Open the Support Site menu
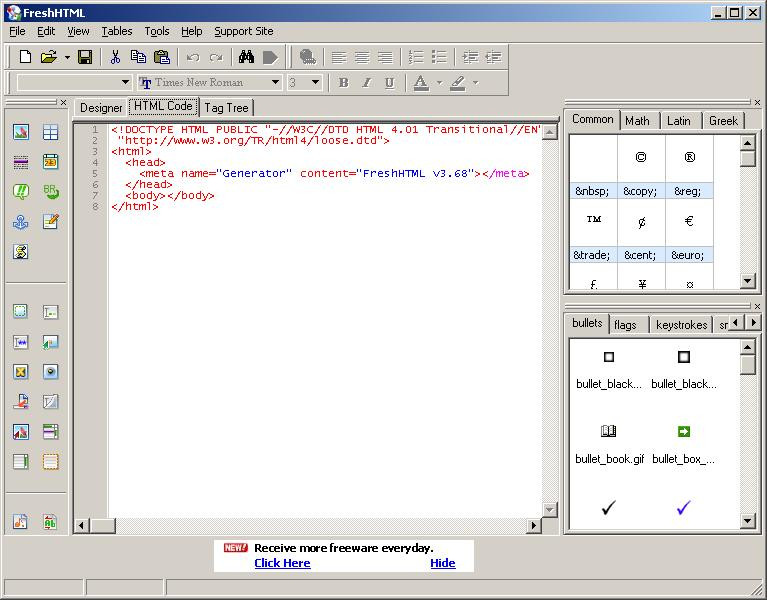 pos(244,31)
